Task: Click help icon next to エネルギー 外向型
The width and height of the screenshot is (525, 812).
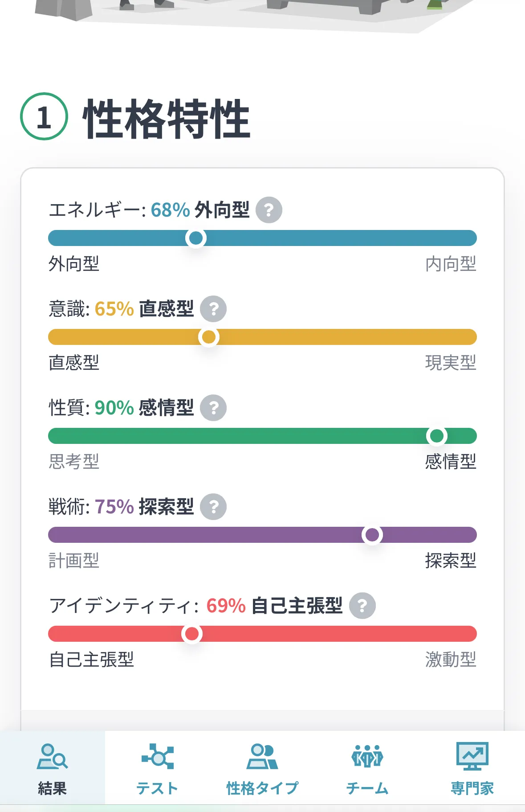Action: pos(269,210)
